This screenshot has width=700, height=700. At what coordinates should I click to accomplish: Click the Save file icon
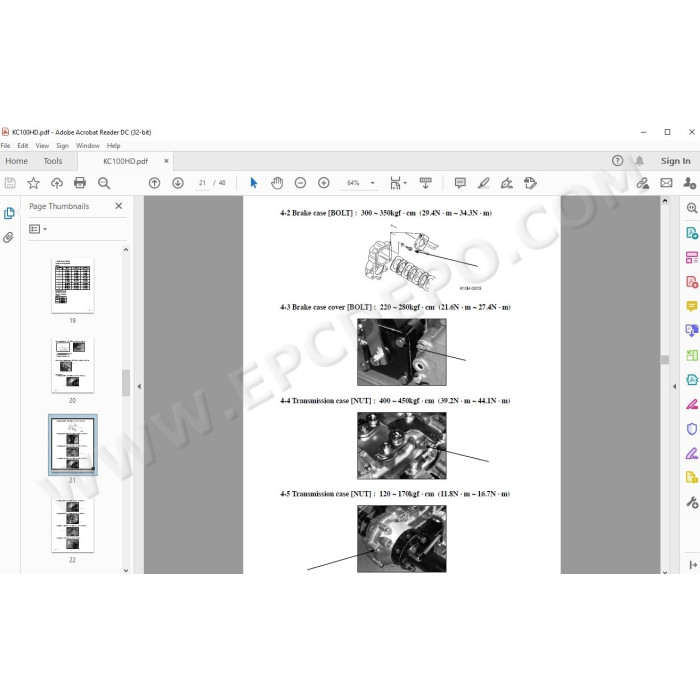click(10, 183)
